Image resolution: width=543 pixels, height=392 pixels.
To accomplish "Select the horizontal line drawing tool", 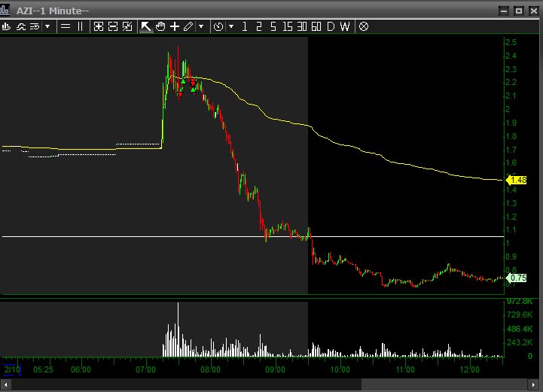I will [x=66, y=26].
